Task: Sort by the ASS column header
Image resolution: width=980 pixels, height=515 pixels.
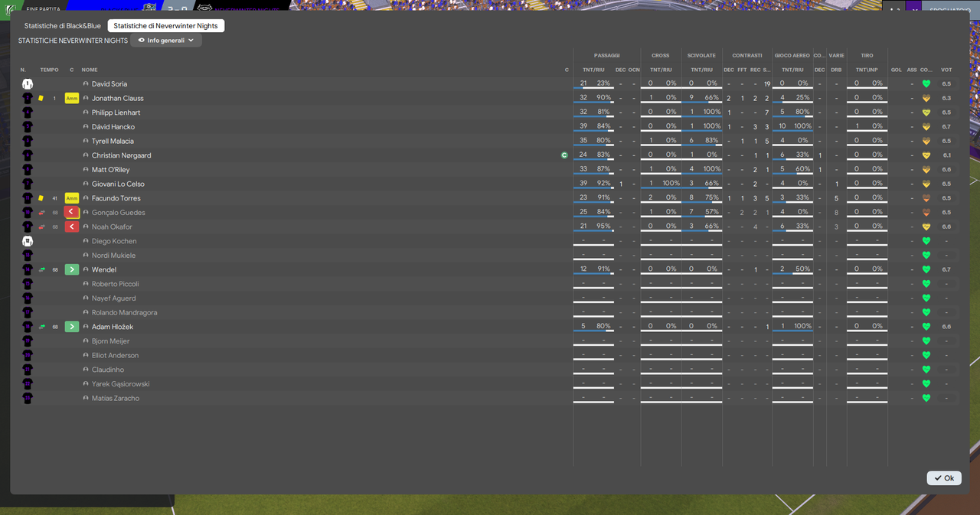Action: click(x=912, y=70)
